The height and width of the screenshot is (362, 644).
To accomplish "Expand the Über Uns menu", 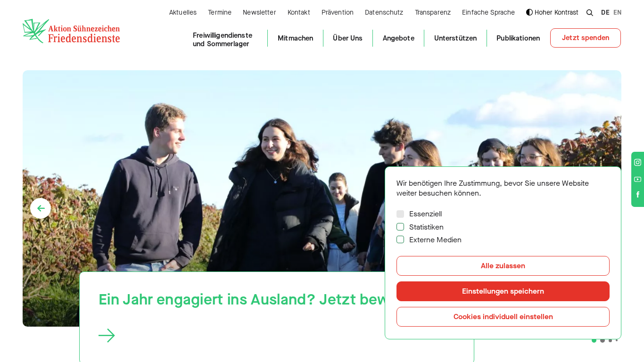I will 347,38.
